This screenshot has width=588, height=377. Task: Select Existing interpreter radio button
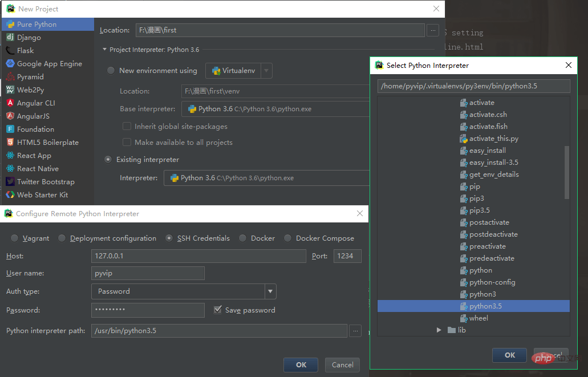(x=108, y=160)
